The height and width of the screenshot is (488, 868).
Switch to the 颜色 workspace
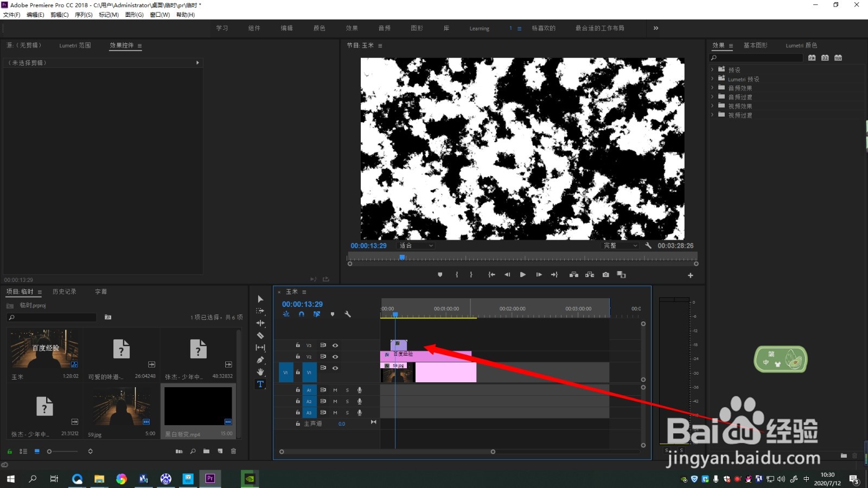320,28
